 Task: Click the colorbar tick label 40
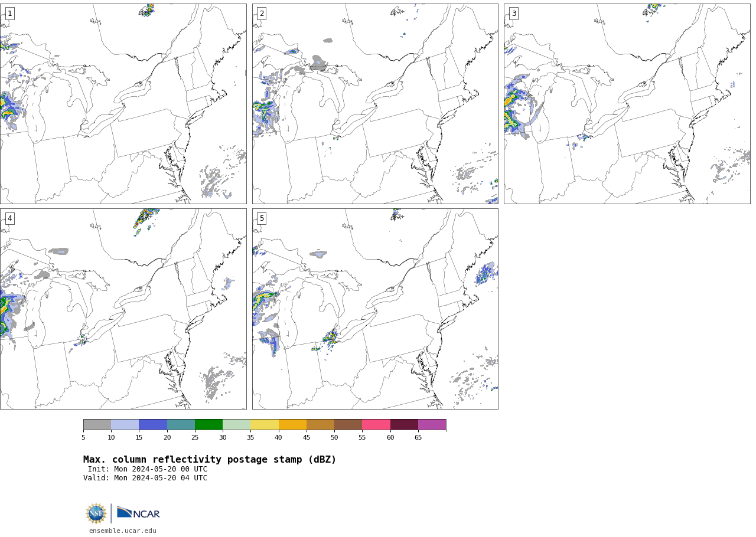pyautogui.click(x=279, y=437)
